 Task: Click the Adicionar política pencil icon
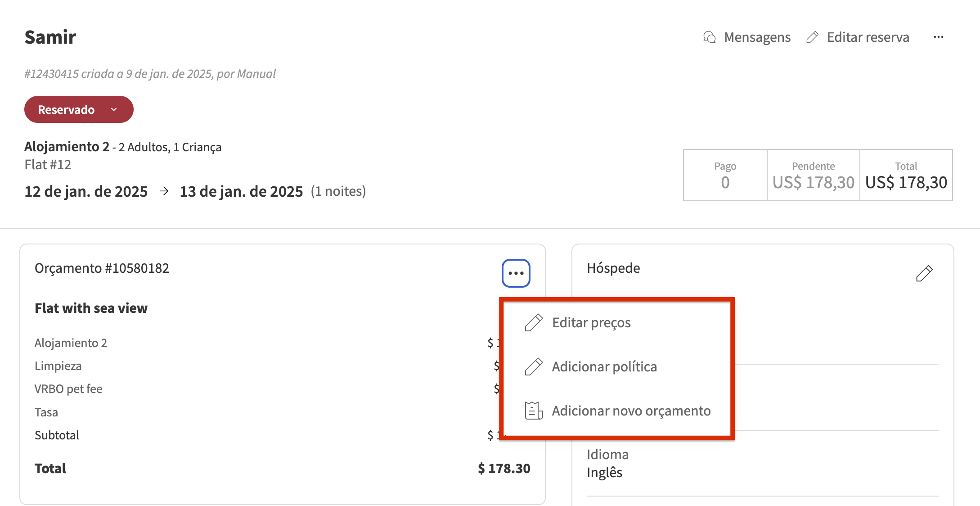[534, 366]
